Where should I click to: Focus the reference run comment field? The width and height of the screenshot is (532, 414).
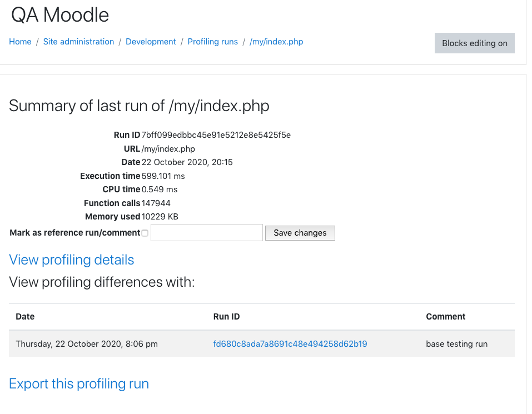click(x=207, y=233)
